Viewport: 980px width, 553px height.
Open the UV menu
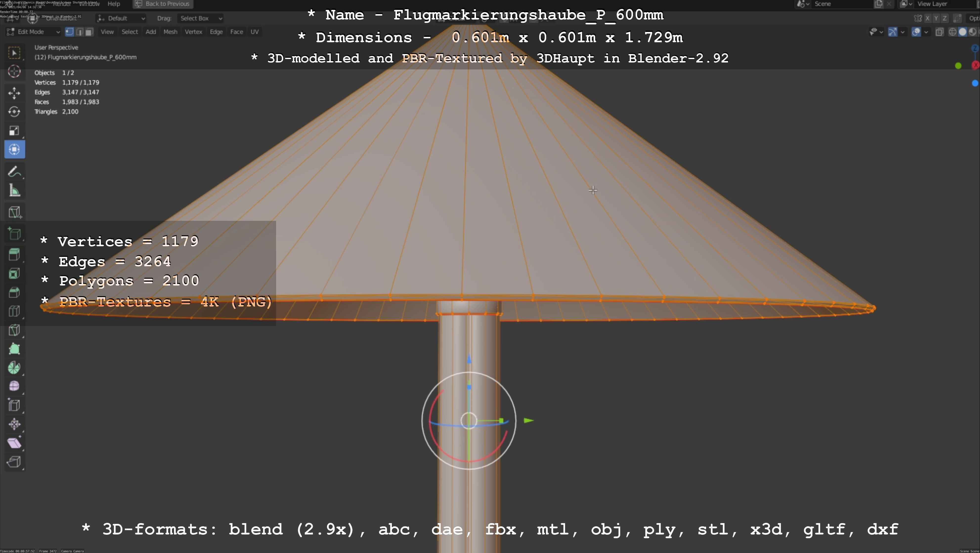(255, 32)
